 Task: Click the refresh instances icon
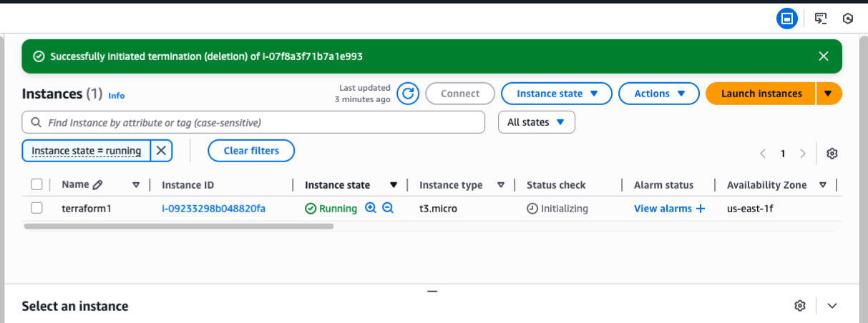[x=408, y=94]
